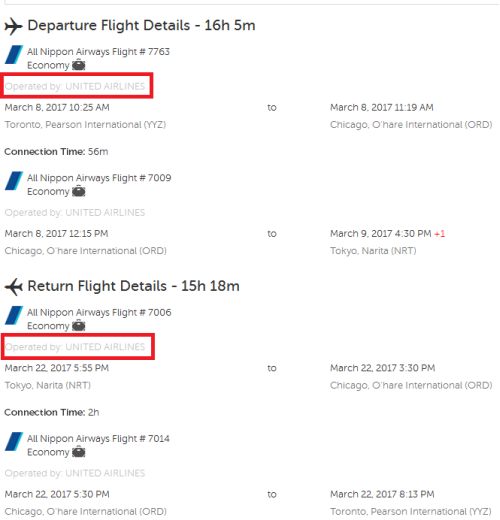This screenshot has width=500, height=520.
Task: Click the ANA logo beside Flight # 7009
Action: [14, 181]
